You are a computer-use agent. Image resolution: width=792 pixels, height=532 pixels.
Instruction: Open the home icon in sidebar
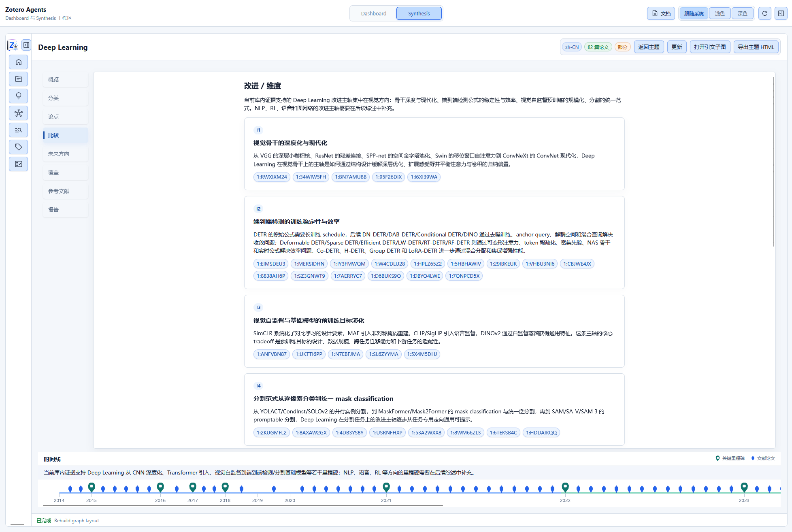tap(19, 62)
